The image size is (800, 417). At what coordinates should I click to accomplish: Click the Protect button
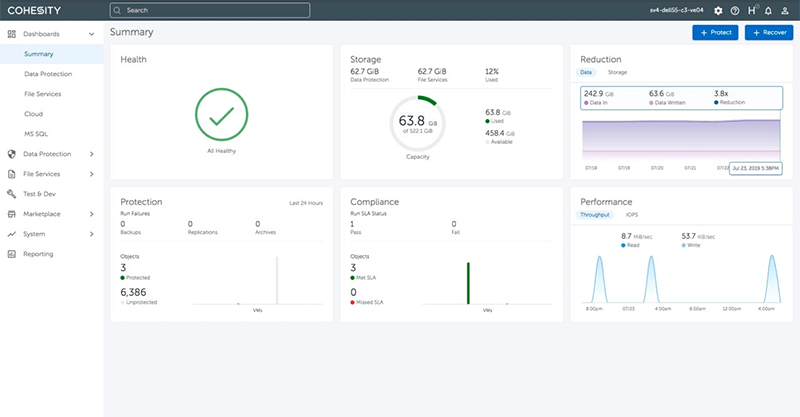point(715,32)
